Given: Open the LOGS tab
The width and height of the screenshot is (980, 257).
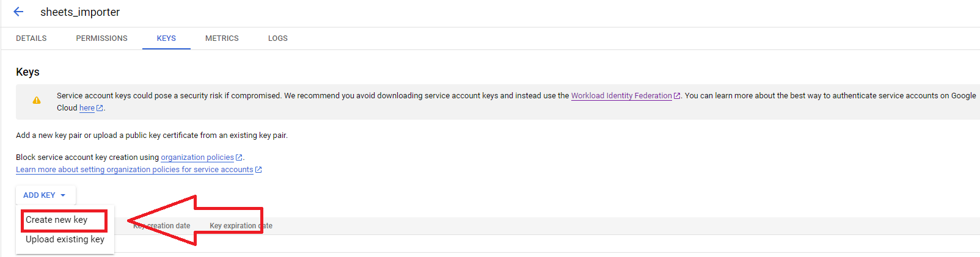Looking at the screenshot, I should tap(277, 38).
